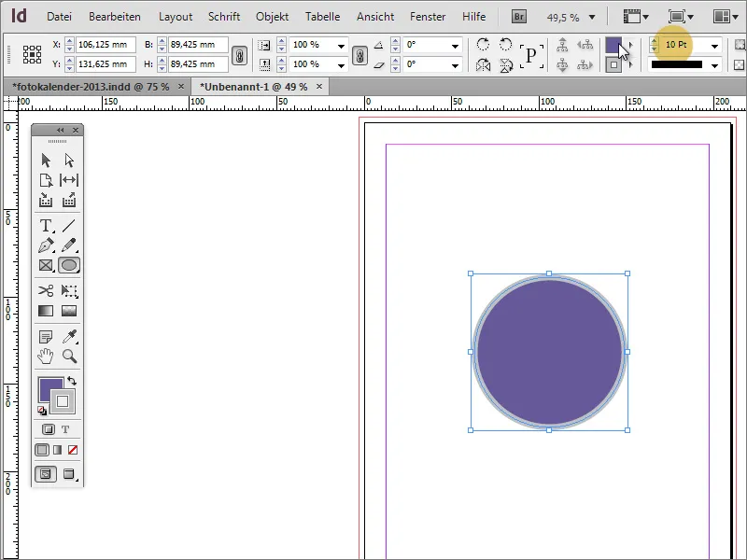Select the Pencil tool
747x560 pixels.
coord(69,245)
